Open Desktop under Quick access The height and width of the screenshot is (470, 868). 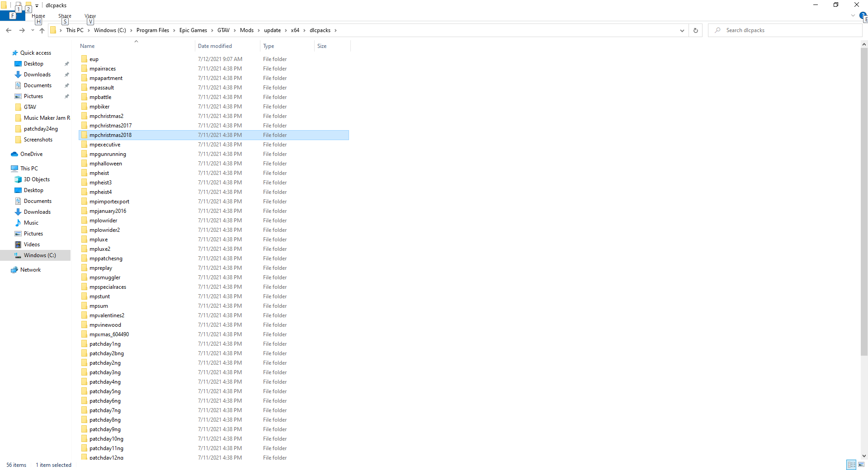coord(33,64)
